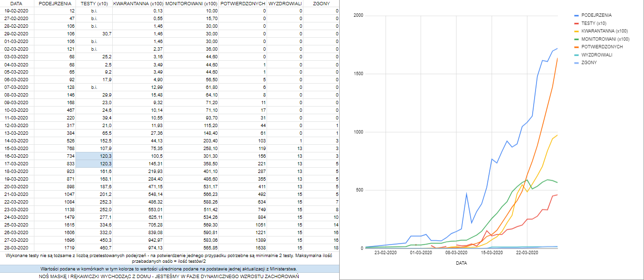Screen dimensions: 644x280
Task: Click the KWARANTANNA (x100) table column header
Action: pyautogui.click(x=139, y=3)
